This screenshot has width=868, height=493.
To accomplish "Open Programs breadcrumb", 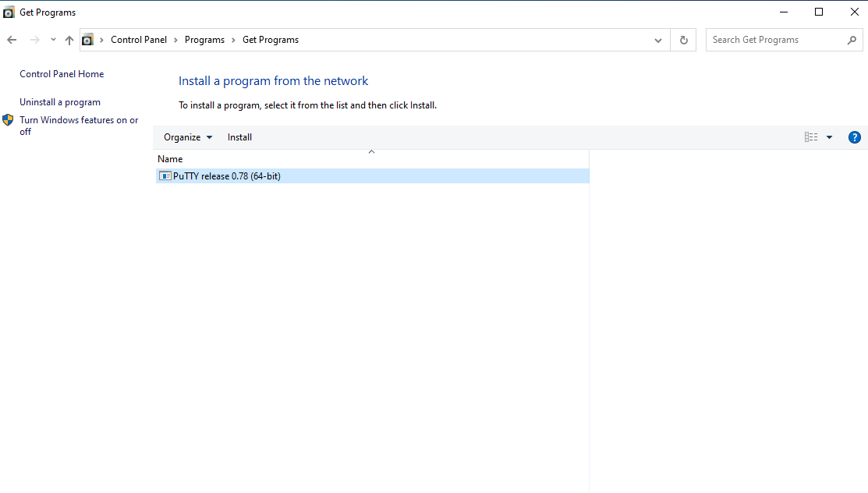I will tap(204, 40).
